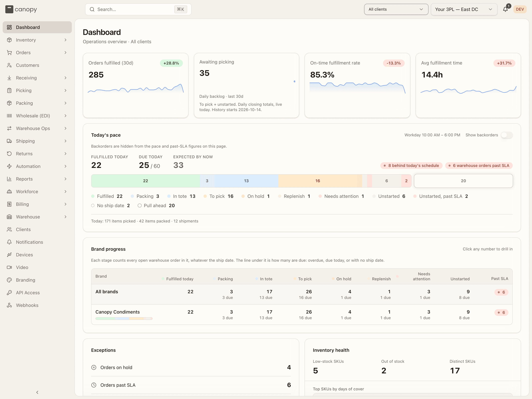Screen dimensions: 532x399
Task: Click the Shipping truck icon
Action: [x=9, y=141]
